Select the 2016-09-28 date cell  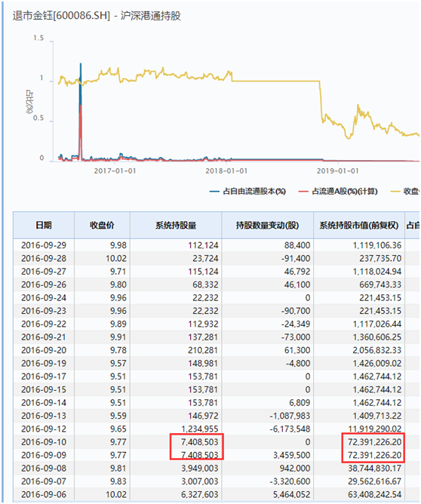[44, 259]
